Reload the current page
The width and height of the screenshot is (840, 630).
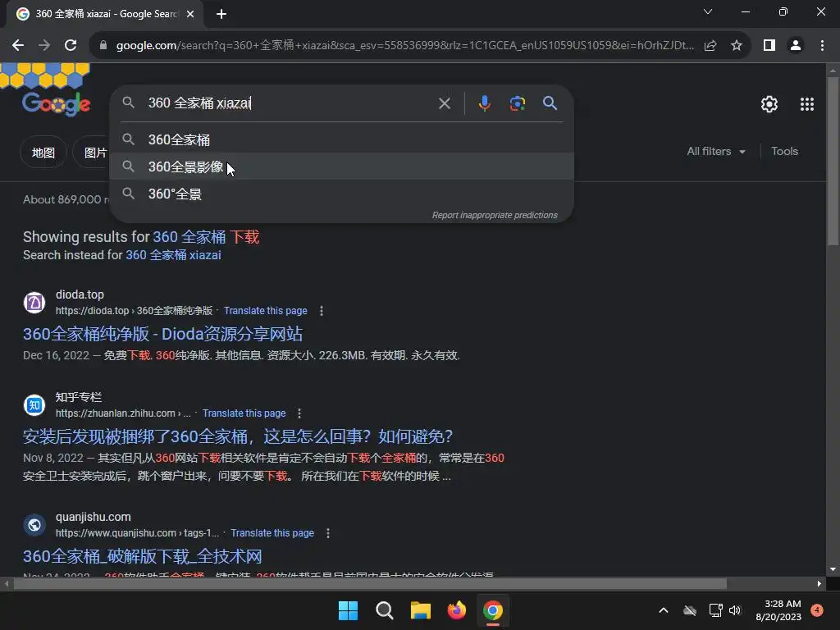click(x=71, y=46)
